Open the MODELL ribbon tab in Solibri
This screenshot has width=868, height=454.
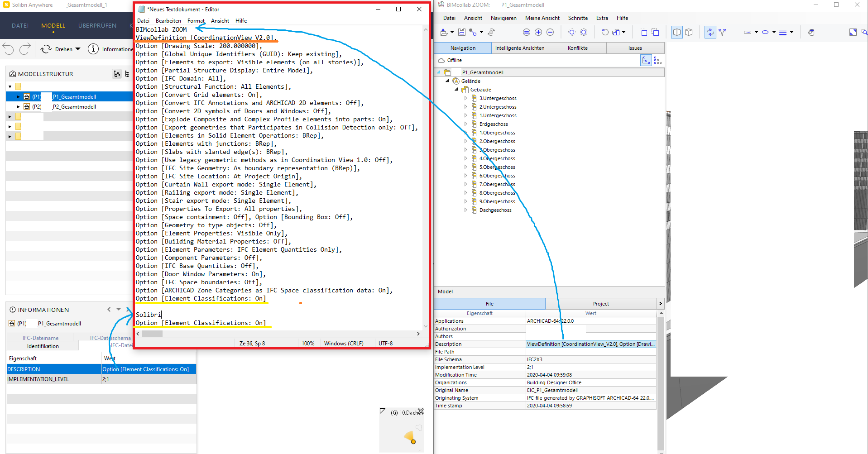tap(53, 26)
